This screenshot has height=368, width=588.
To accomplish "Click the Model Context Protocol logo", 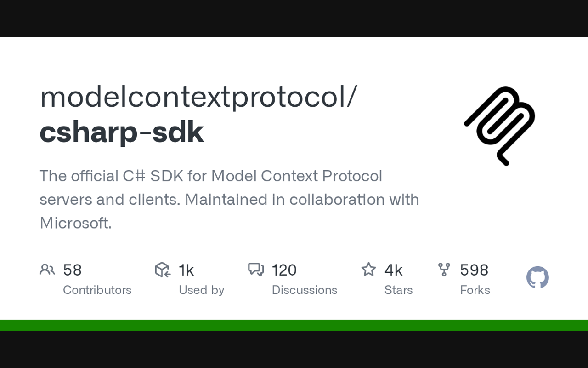I will (500, 126).
